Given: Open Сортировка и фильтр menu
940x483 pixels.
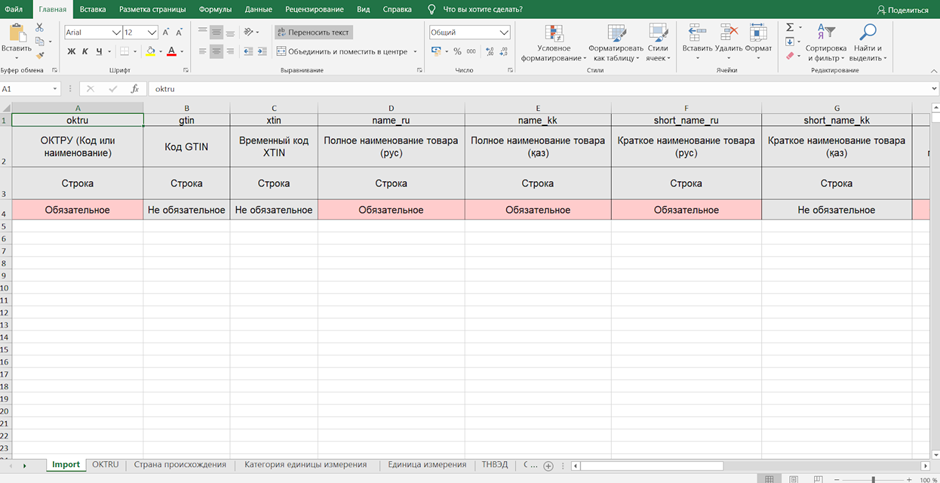Looking at the screenshot, I should tap(826, 43).
